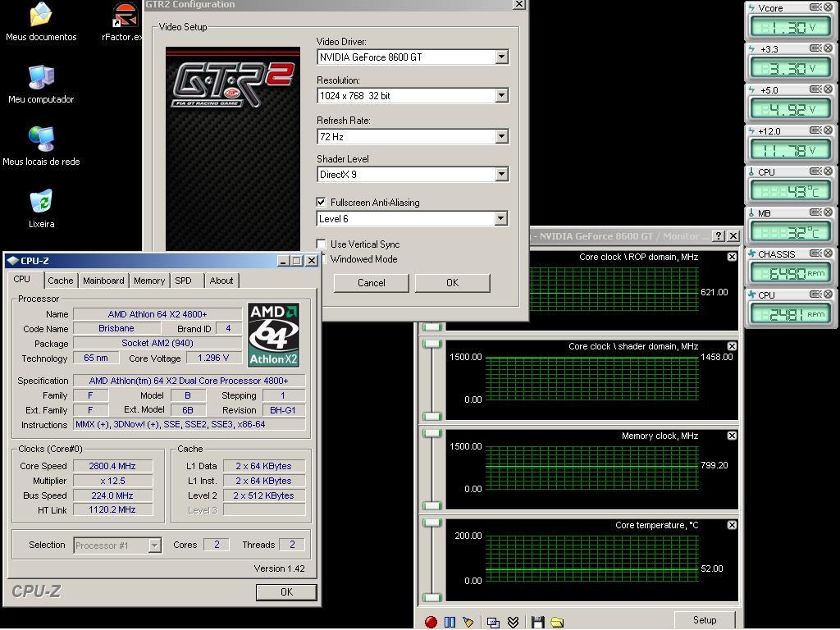Open Setup in the monitor window
The height and width of the screenshot is (630, 840).
tap(705, 620)
